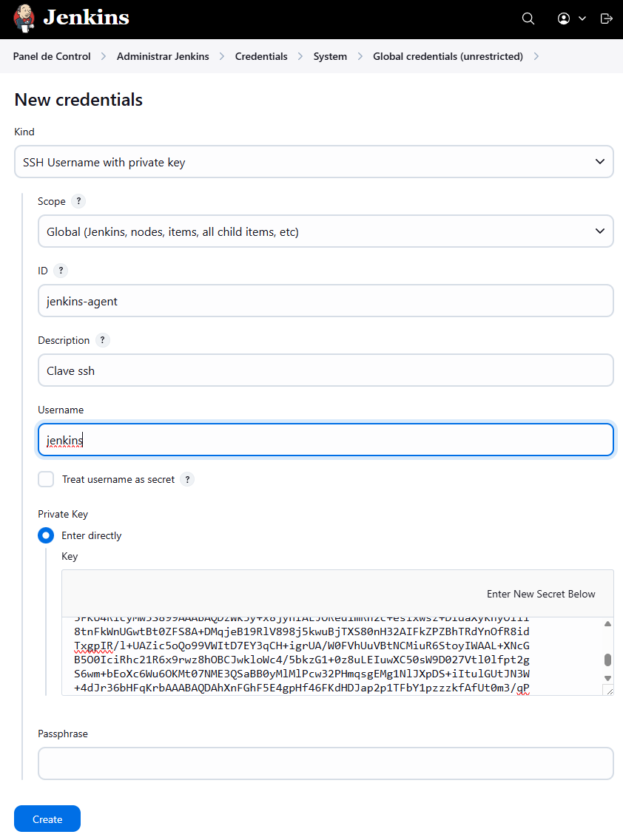Viewport: 623px width, 840px height.
Task: Click the Private Key label
Action: click(x=63, y=515)
